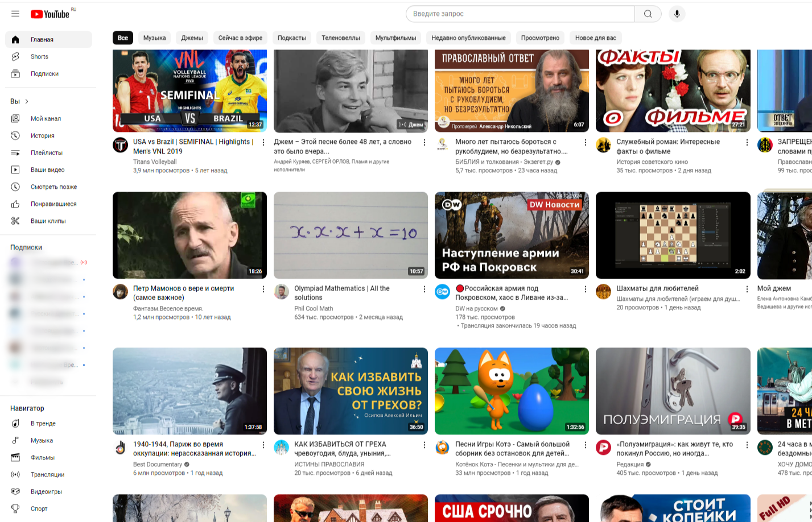
Task: Click the search magnifier icon
Action: point(648,14)
